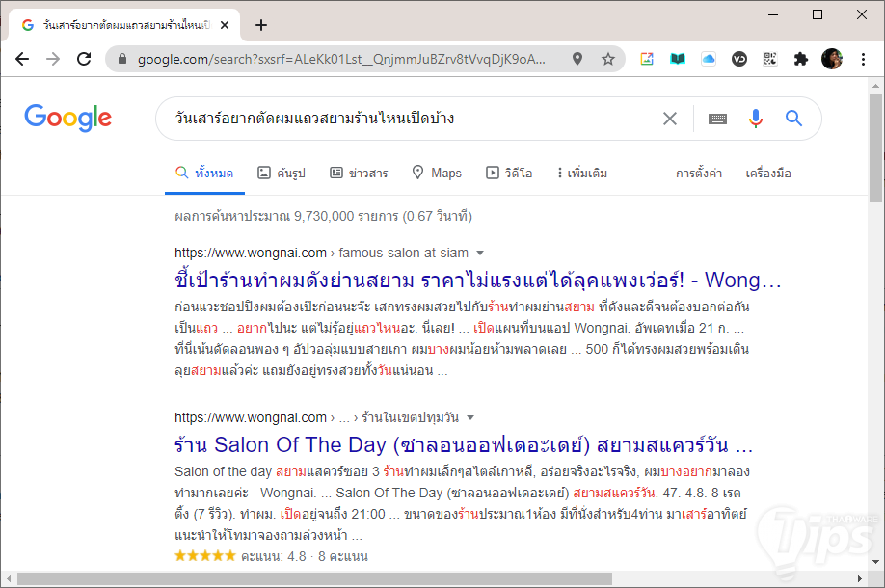Open the Chrome profile avatar
Image resolution: width=885 pixels, height=588 pixels.
coord(832,59)
